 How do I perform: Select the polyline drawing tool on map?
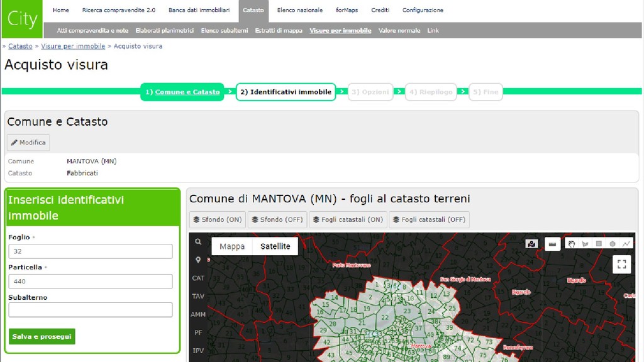coord(626,244)
